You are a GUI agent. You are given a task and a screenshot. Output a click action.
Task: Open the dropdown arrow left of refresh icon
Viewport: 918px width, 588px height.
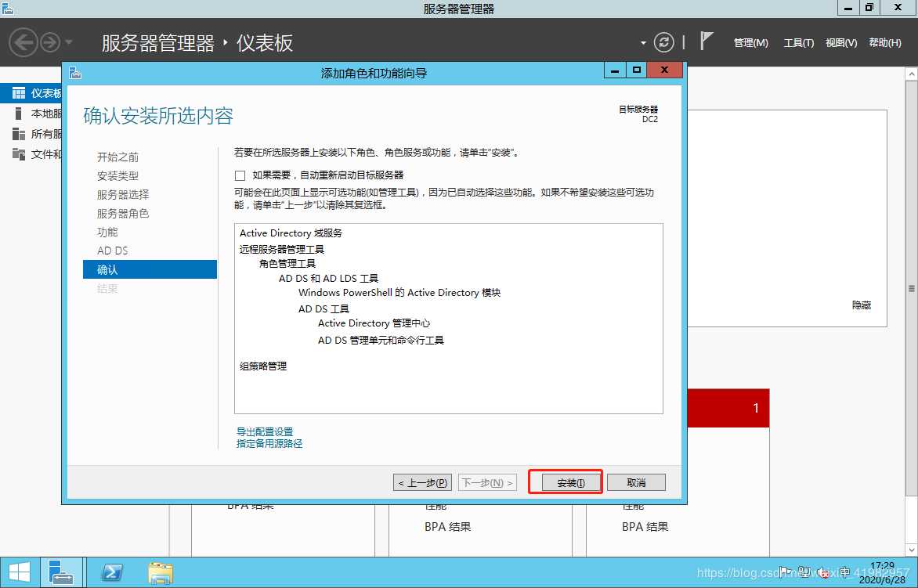pyautogui.click(x=643, y=43)
